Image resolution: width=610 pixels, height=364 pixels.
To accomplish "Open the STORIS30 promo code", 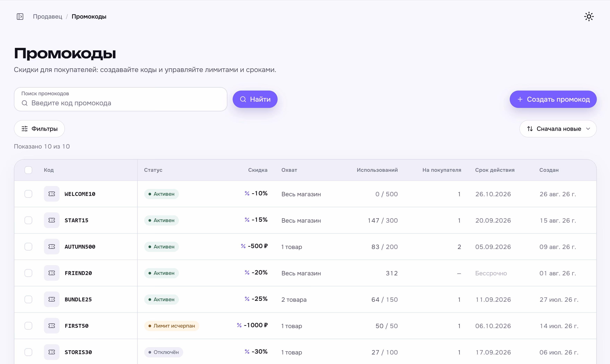I will 78,352.
